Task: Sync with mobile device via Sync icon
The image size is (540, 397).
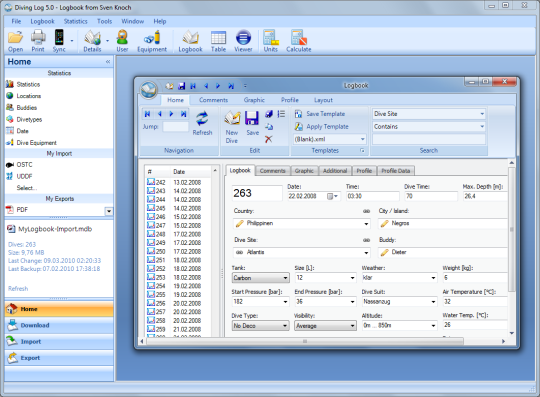Action: coord(59,41)
